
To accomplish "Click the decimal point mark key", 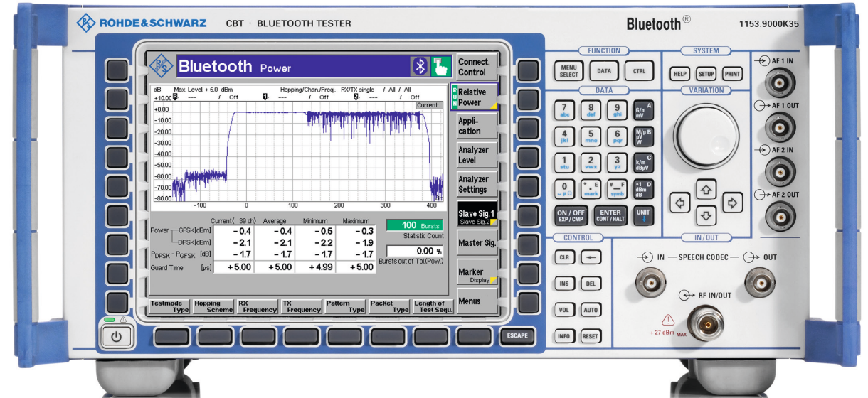I will click(x=591, y=188).
